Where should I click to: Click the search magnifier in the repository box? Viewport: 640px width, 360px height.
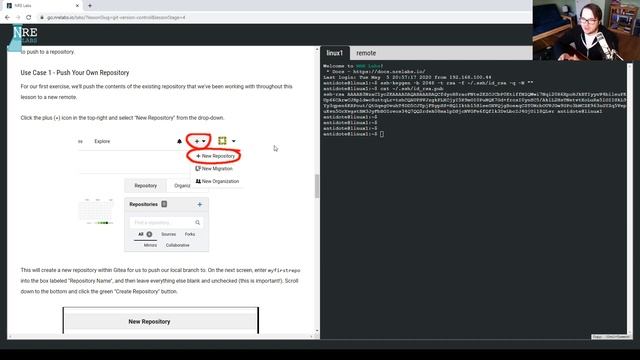coord(198,222)
